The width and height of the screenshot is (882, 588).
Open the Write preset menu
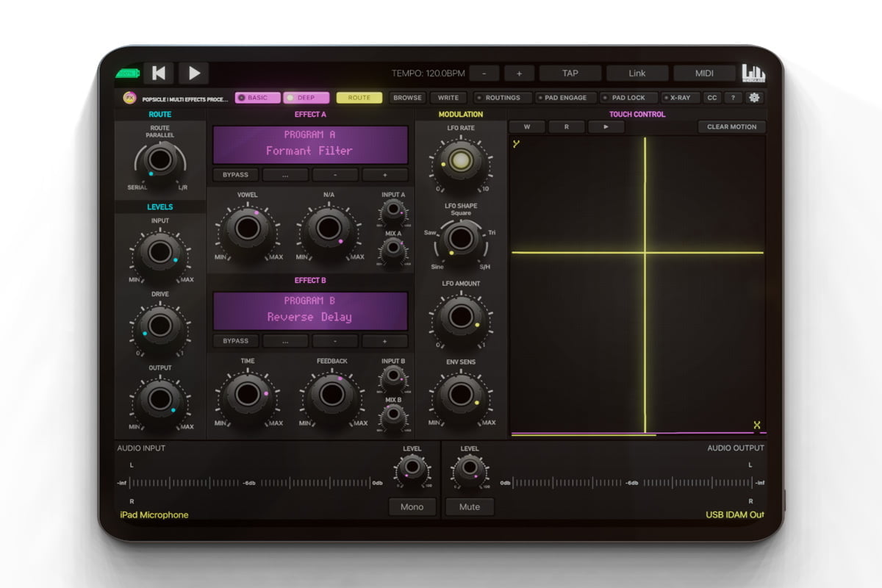click(448, 97)
